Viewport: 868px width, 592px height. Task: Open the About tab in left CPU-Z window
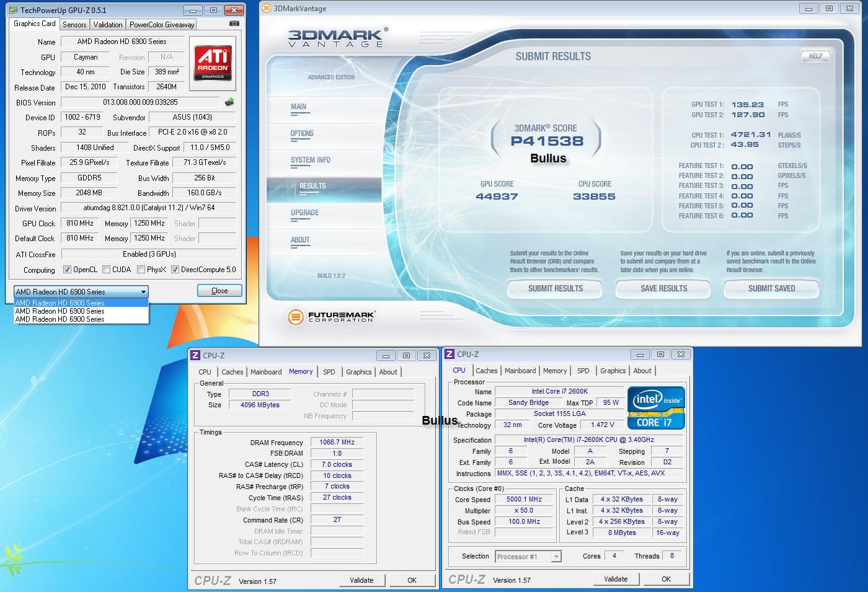[388, 372]
